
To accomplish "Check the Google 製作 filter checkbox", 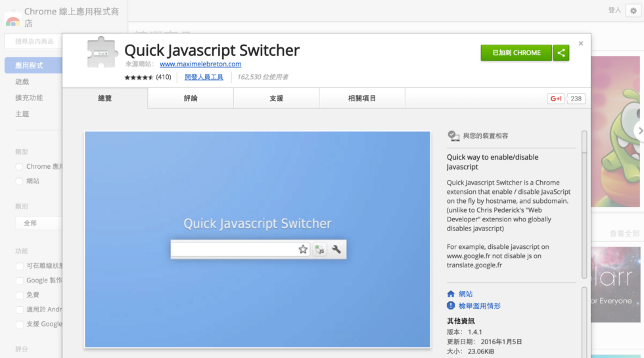I will point(20,280).
